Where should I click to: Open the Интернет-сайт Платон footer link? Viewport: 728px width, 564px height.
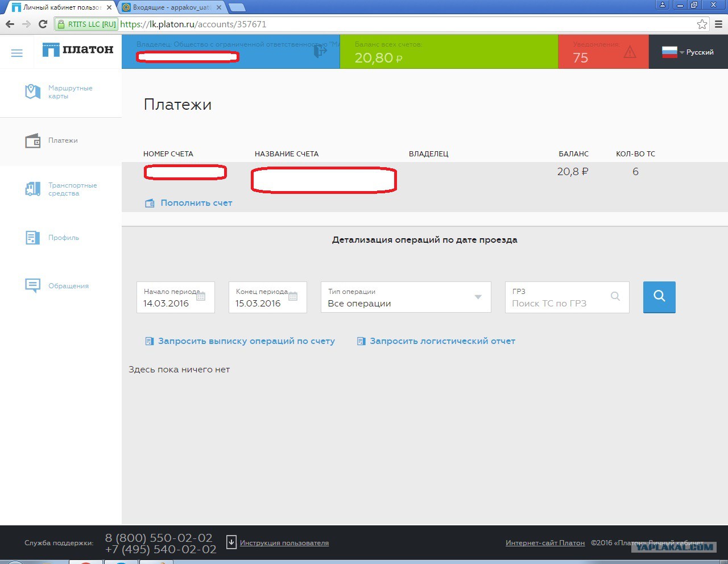(x=545, y=543)
